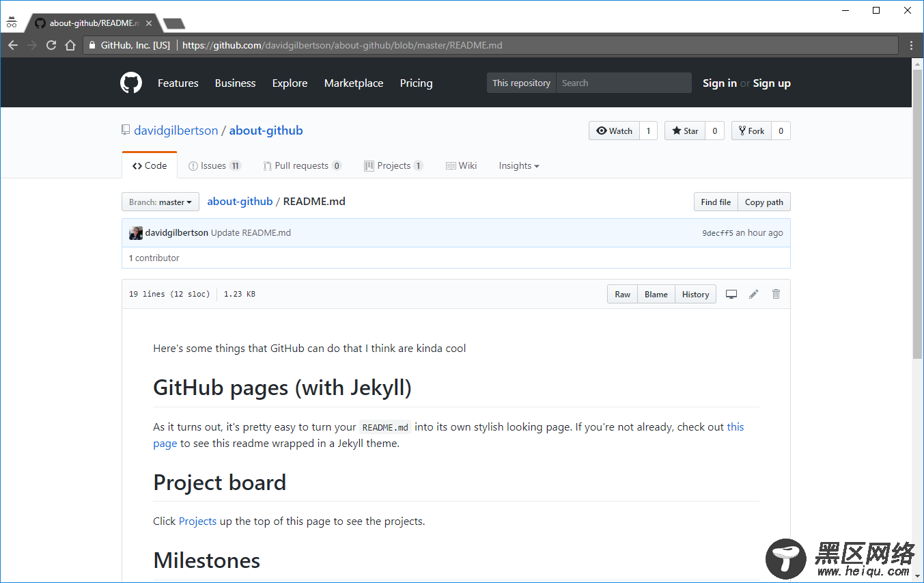Open the Chrome three-dot menu

[911, 45]
